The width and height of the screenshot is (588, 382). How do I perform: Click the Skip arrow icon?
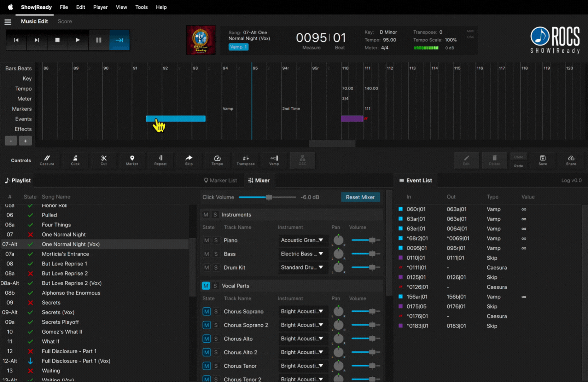click(x=189, y=160)
